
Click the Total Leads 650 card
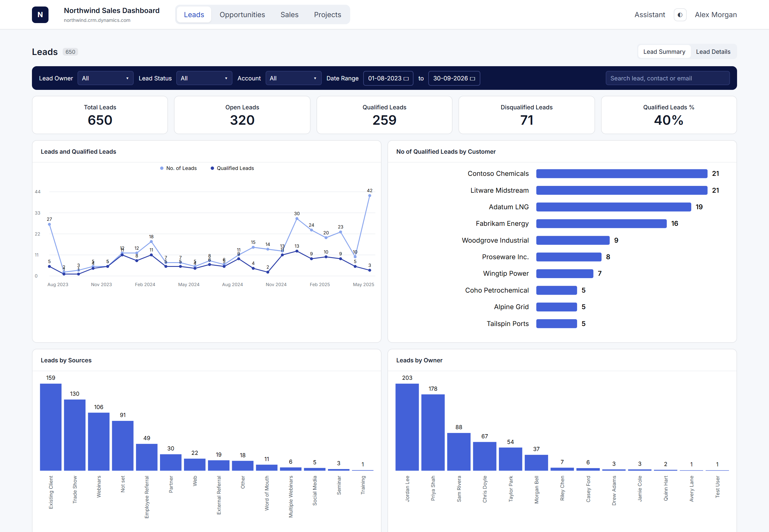click(x=100, y=115)
